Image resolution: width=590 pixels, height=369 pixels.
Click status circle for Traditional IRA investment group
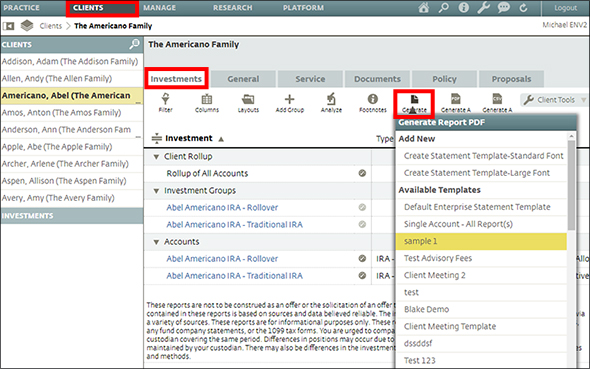[362, 224]
